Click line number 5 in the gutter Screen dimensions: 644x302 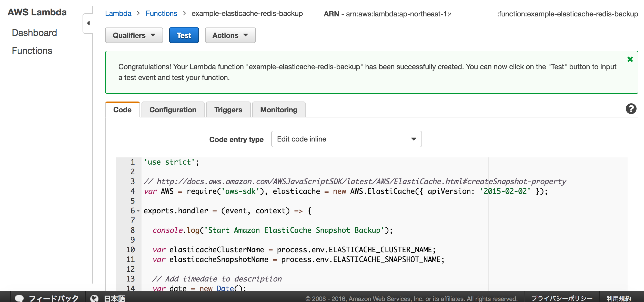click(133, 201)
